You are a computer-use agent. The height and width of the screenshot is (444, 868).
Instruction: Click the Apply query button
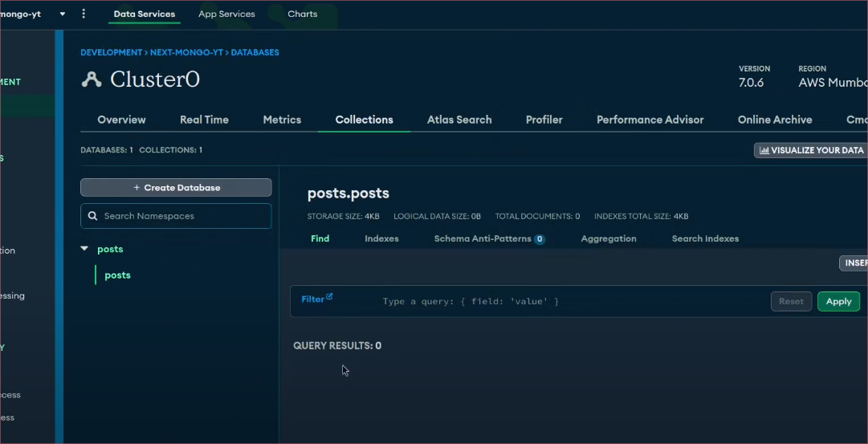coord(838,301)
